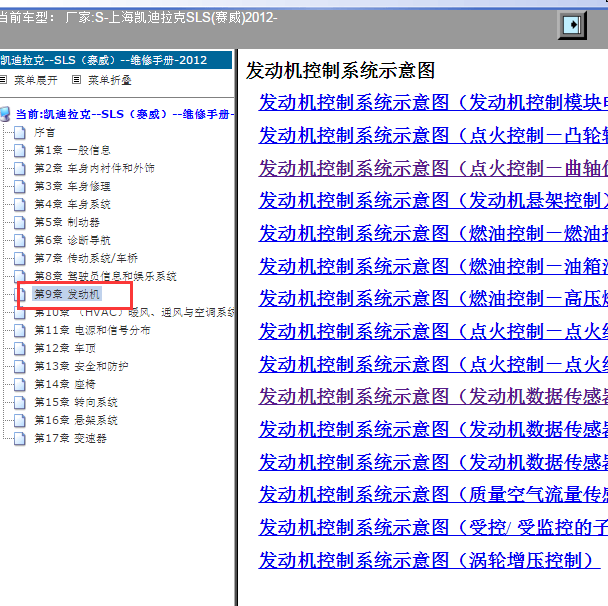Click the computer icon beside 当前:凯迪拉克--SLS
The image size is (608, 606).
coord(5,114)
